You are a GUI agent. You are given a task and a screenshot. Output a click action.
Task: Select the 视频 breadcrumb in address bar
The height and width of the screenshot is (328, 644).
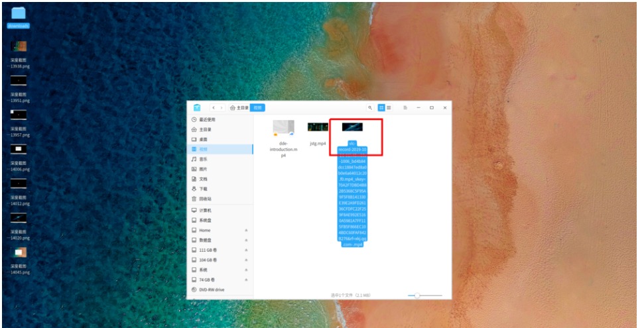(257, 108)
